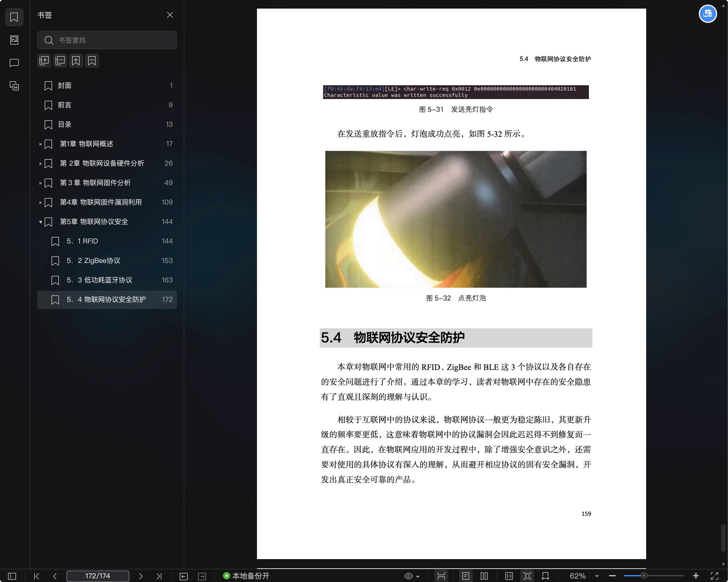Image resolution: width=728 pixels, height=582 pixels.
Task: Expand 第1章 物联网概述 arrow
Action: [41, 144]
